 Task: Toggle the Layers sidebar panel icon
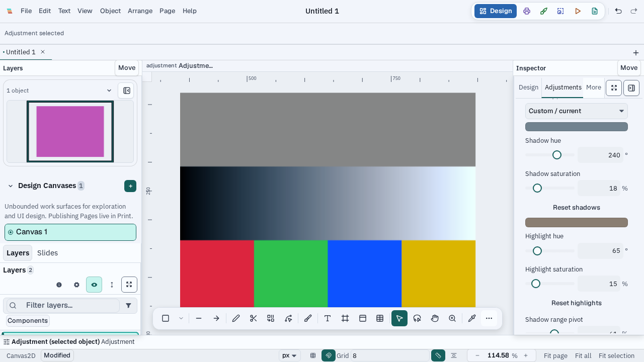click(127, 90)
